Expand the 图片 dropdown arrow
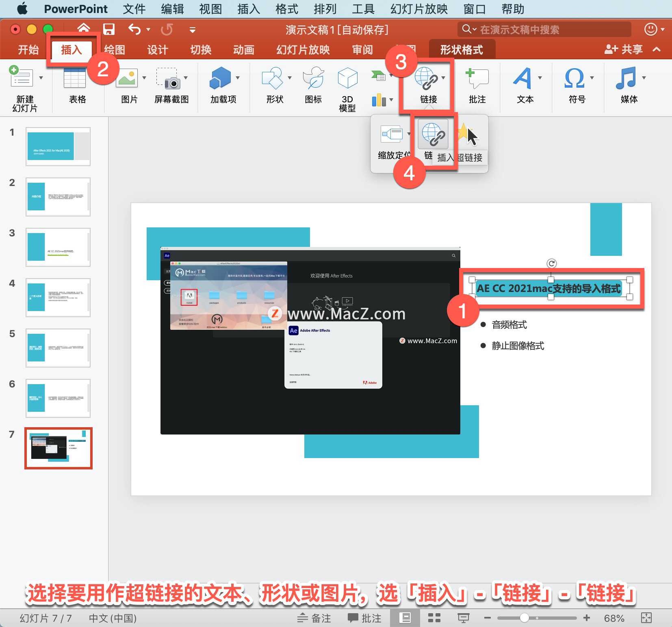 click(x=144, y=78)
